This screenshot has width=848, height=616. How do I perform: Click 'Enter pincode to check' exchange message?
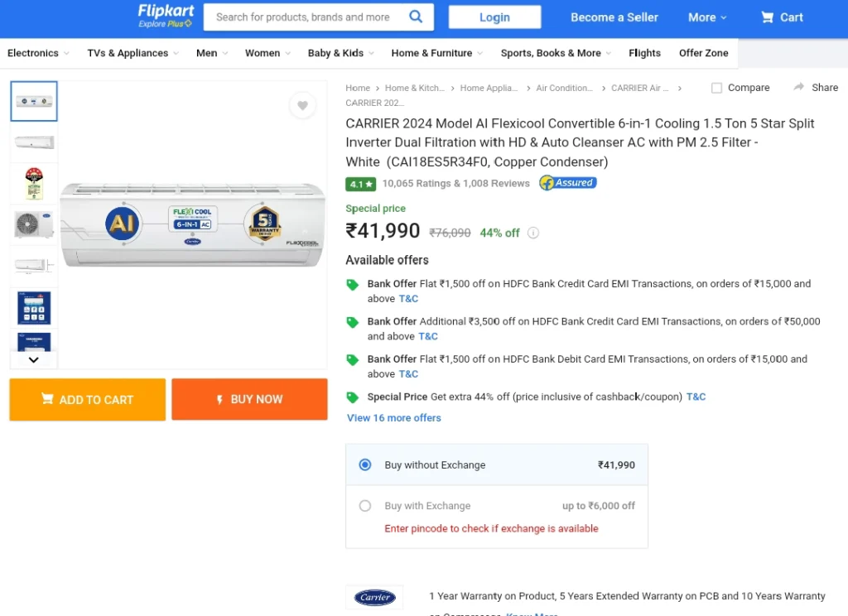coord(491,528)
